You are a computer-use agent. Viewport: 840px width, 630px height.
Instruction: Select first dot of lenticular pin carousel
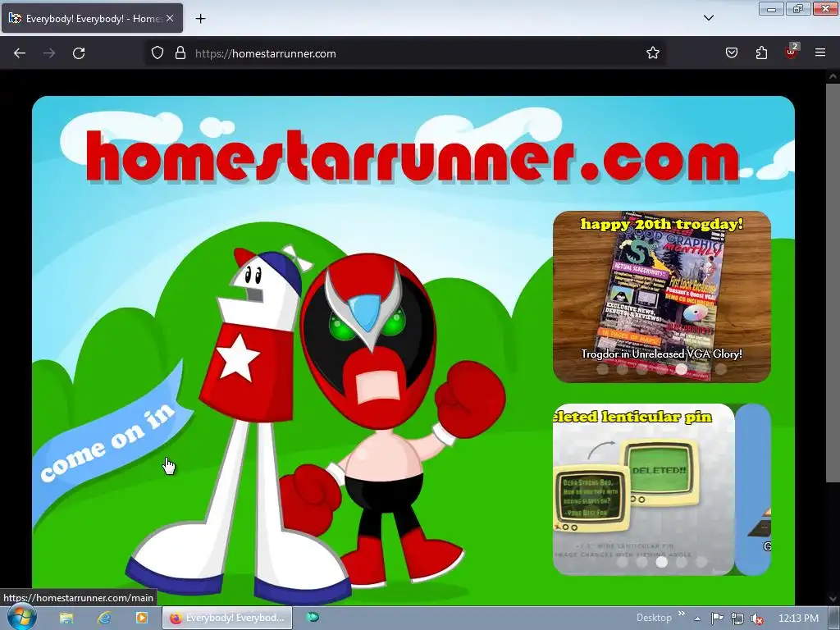click(x=622, y=562)
